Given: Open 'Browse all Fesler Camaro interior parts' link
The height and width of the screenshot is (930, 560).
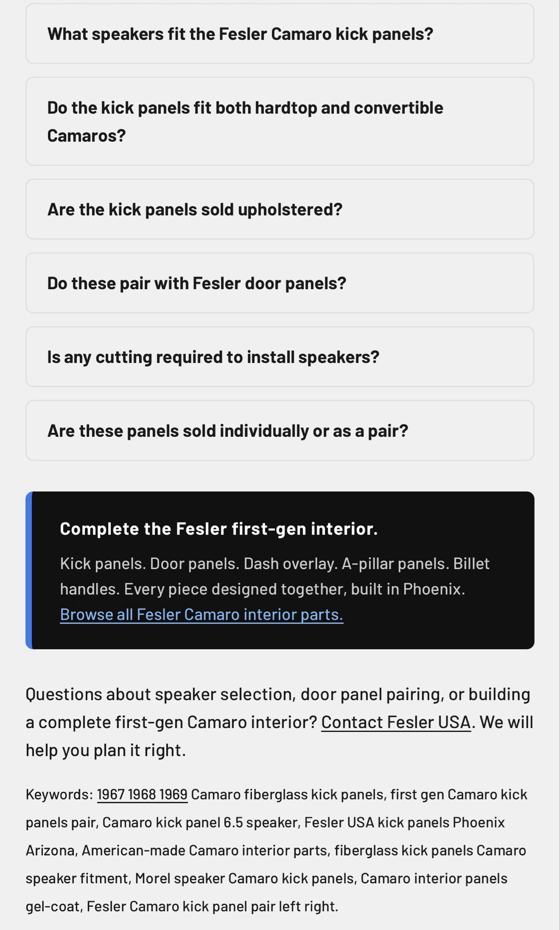Looking at the screenshot, I should 202,614.
